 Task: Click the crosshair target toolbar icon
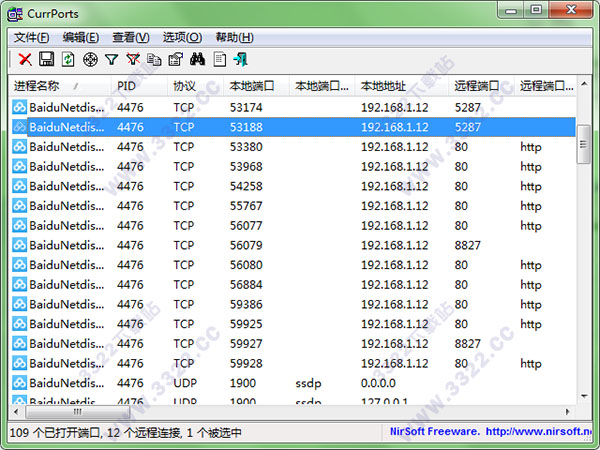pos(90,60)
